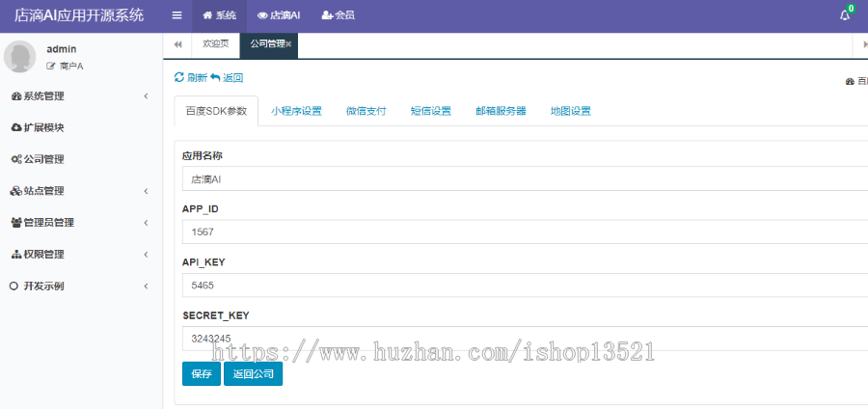Expand 权限管理 in the sidebar

click(x=81, y=255)
